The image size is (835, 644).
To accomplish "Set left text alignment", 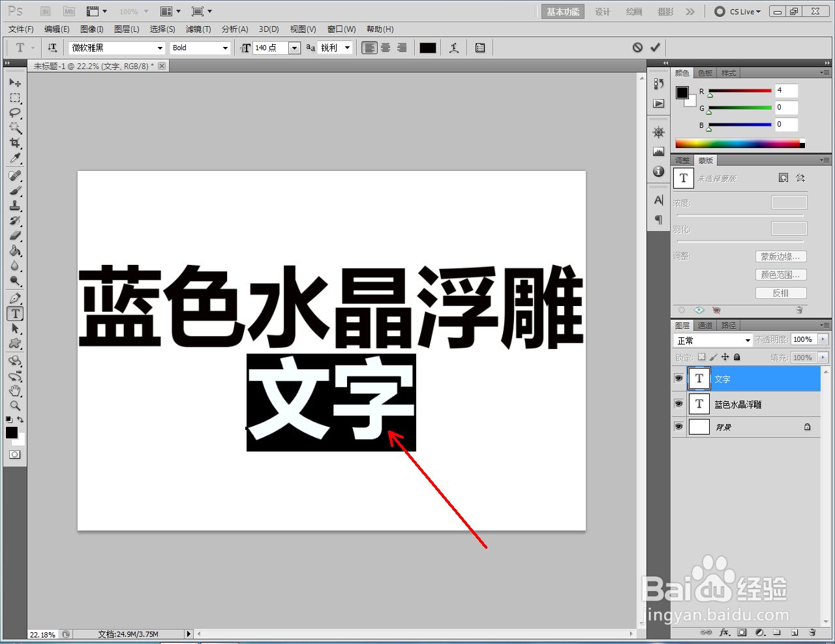I will tap(369, 48).
